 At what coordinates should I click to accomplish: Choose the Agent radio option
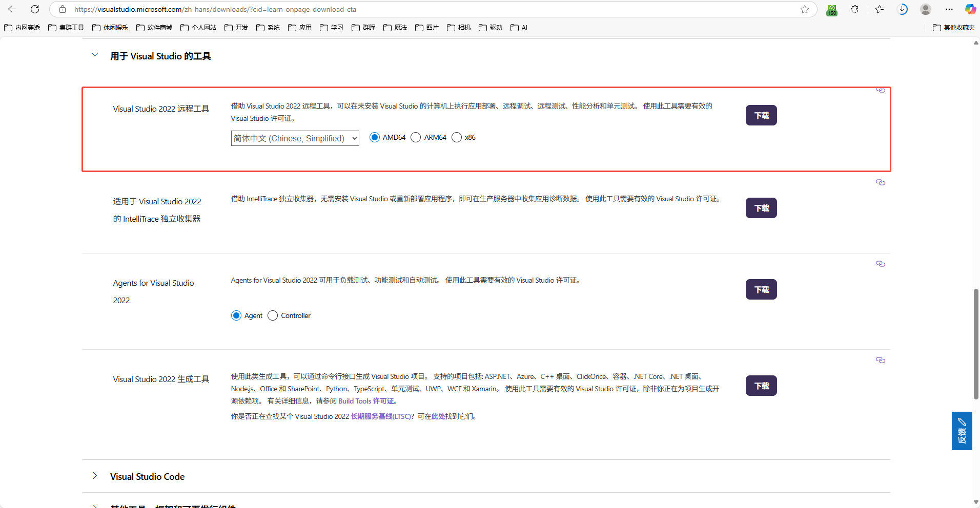236,315
